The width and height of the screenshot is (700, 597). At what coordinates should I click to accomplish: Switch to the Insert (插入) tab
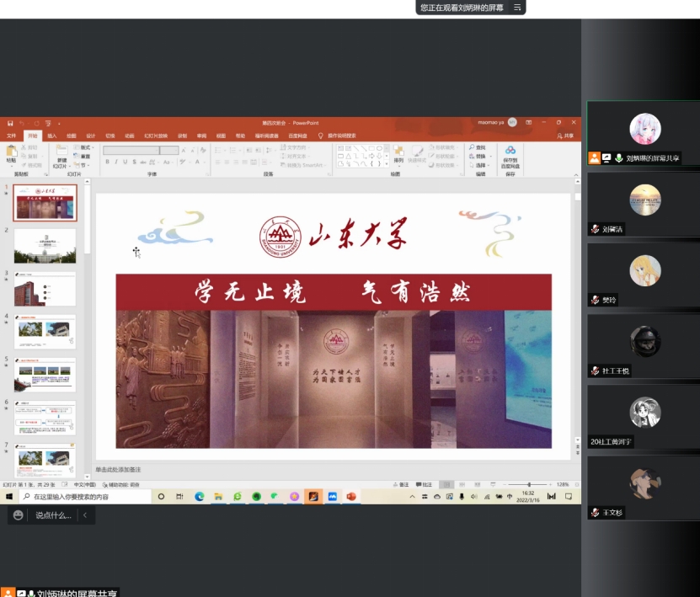click(52, 136)
